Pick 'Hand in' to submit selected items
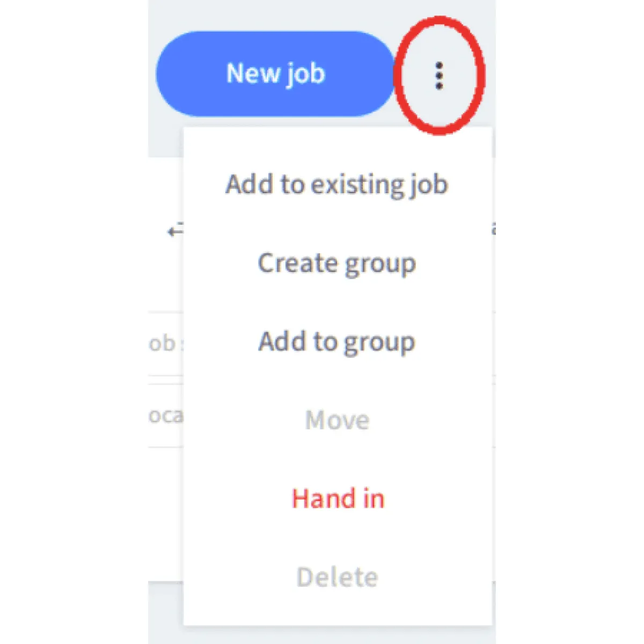 [337, 499]
